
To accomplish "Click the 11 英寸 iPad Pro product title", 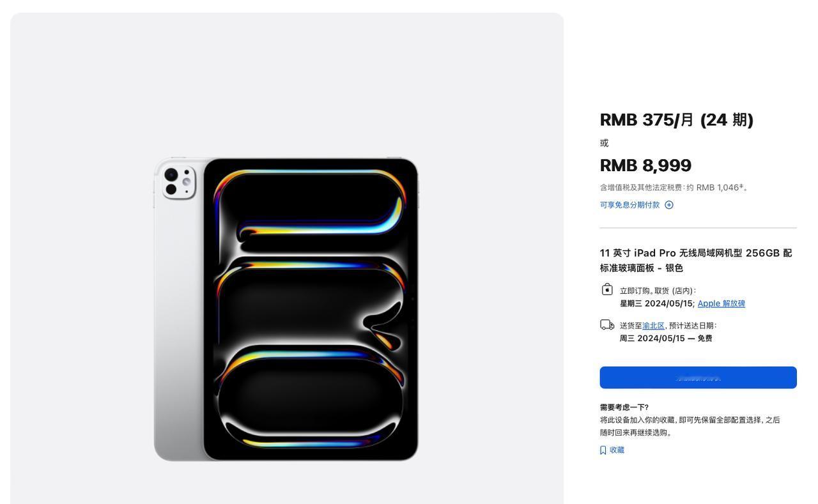I will 696,260.
